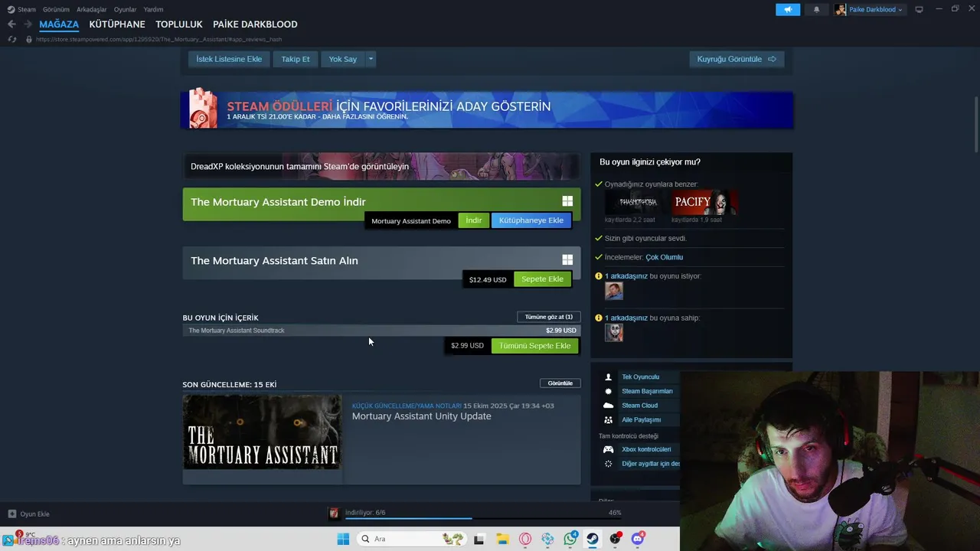
Task: Open the Yardım menu
Action: tap(153, 9)
